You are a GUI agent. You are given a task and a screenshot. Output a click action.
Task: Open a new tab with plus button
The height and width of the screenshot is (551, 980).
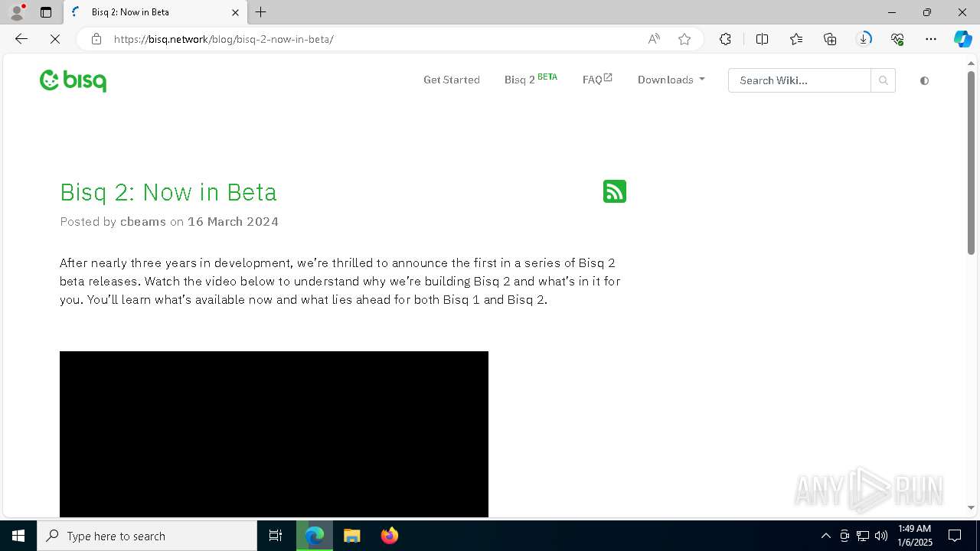coord(261,12)
